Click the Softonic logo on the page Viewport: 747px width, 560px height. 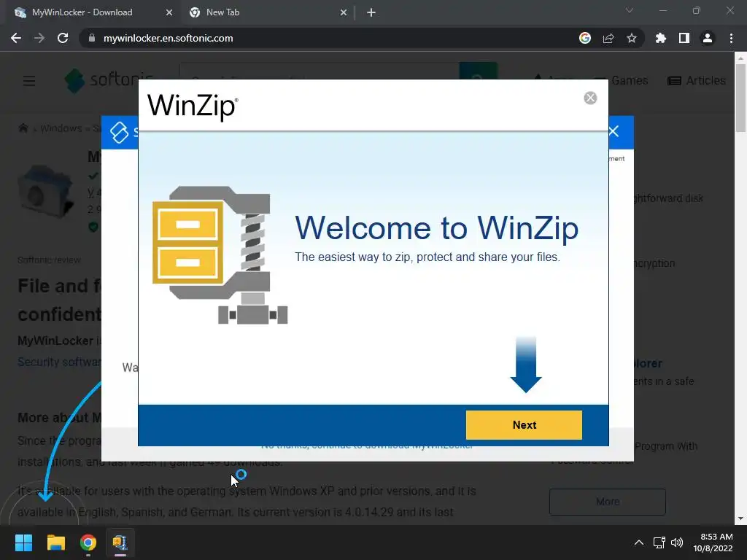tap(108, 80)
